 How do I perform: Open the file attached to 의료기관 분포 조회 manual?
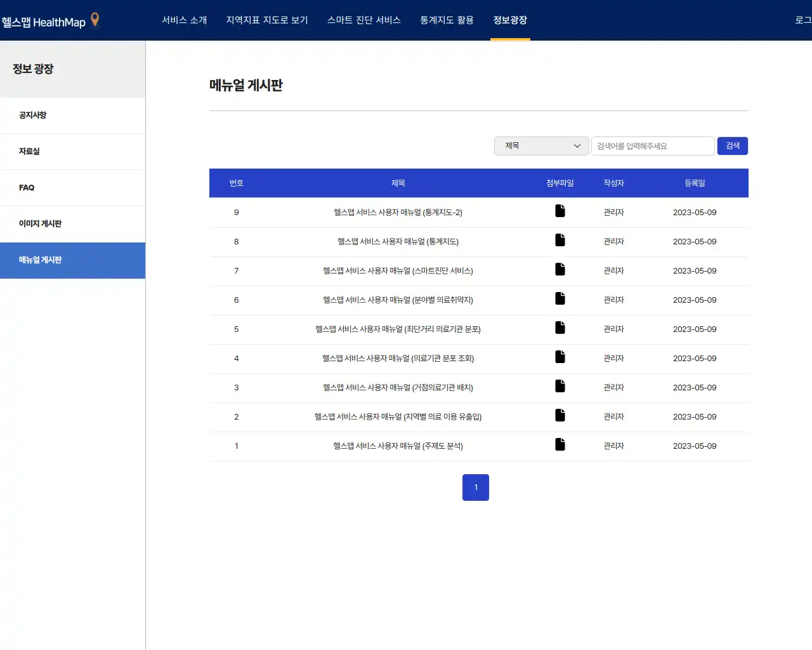coord(560,356)
